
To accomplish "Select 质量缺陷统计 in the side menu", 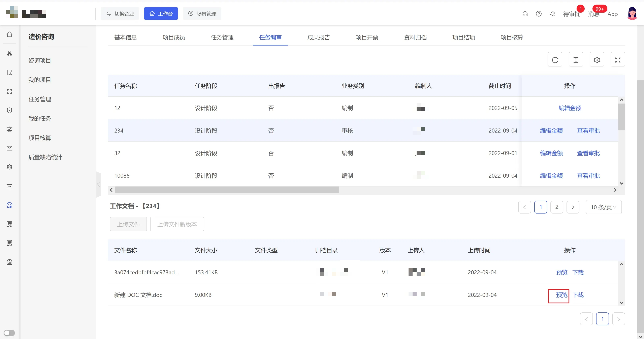I will [x=45, y=157].
